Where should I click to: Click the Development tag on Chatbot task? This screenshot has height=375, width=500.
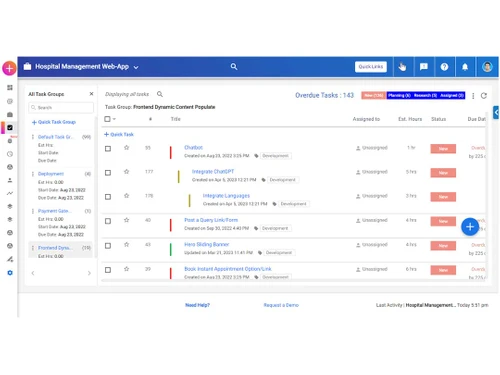(x=275, y=156)
